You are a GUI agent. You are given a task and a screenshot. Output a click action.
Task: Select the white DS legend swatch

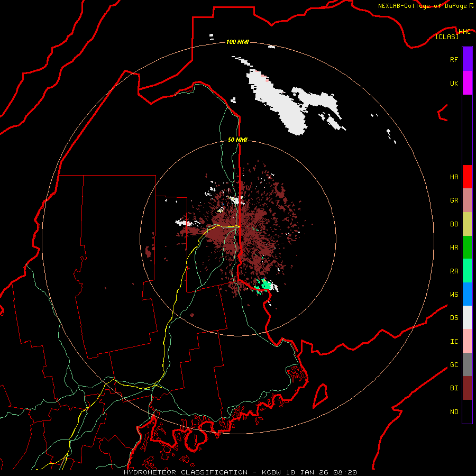point(467,317)
